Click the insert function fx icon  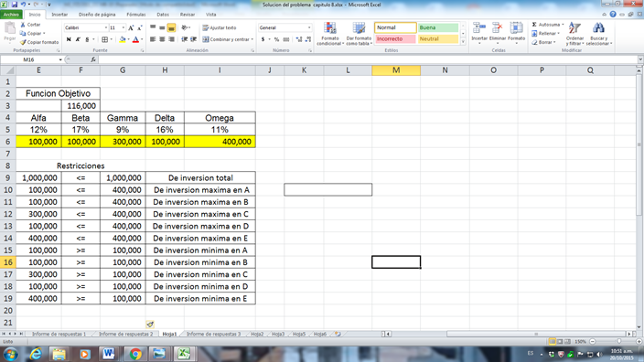click(x=93, y=59)
